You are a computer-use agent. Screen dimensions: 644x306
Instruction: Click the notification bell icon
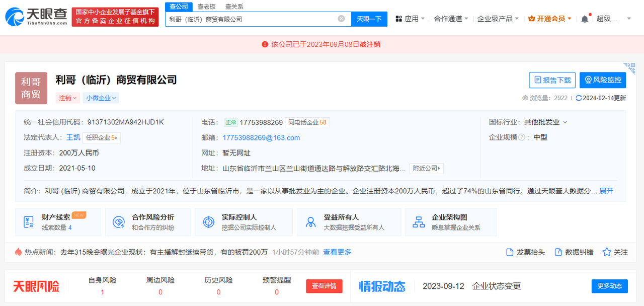point(584,19)
